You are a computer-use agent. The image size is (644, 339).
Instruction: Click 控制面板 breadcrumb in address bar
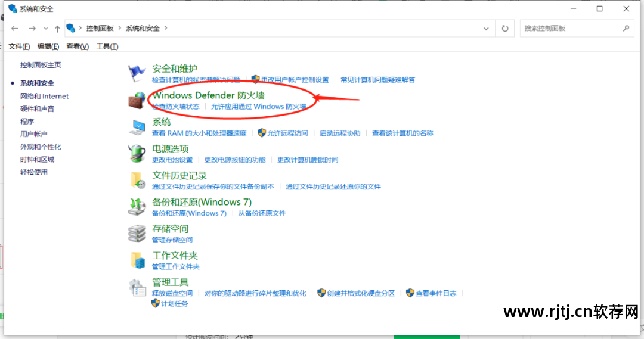100,28
